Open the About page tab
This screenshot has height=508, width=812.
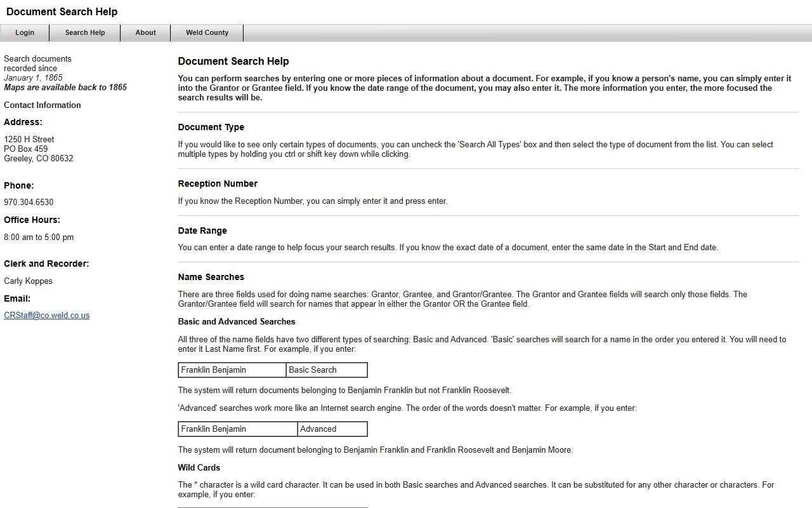pyautogui.click(x=145, y=33)
